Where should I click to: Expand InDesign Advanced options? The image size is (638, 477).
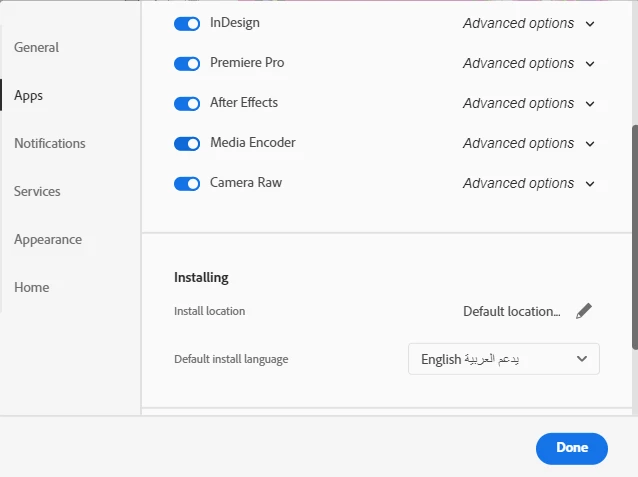tap(529, 24)
